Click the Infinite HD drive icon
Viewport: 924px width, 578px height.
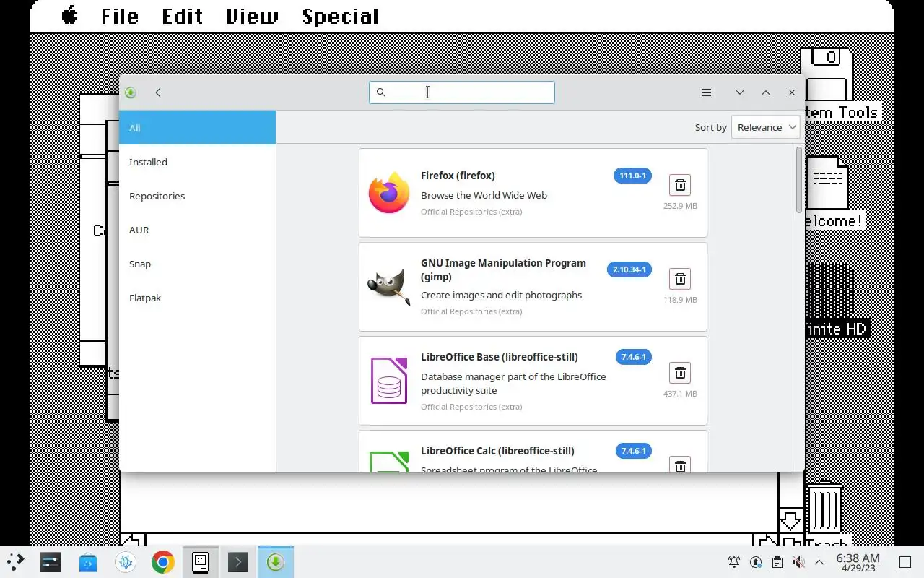[830, 290]
